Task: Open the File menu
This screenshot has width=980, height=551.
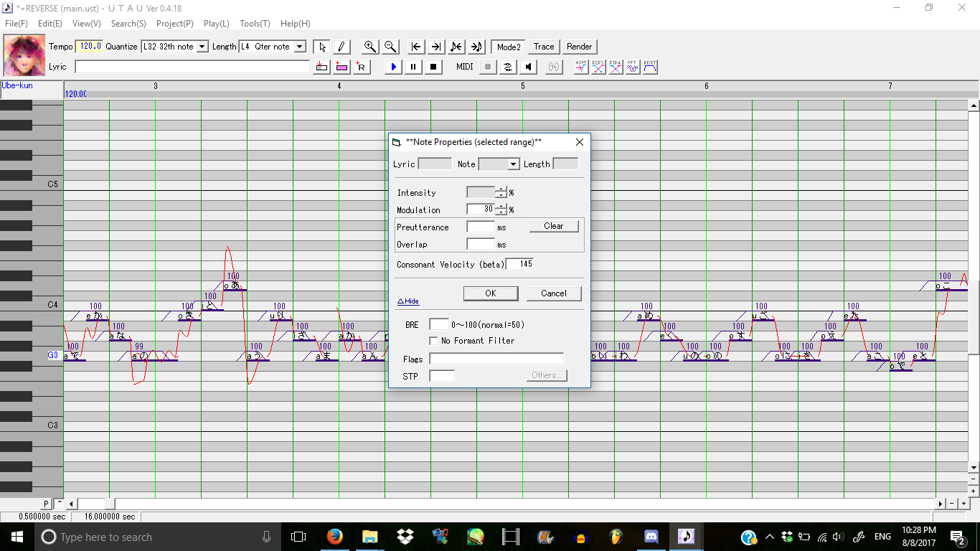Action: [16, 24]
